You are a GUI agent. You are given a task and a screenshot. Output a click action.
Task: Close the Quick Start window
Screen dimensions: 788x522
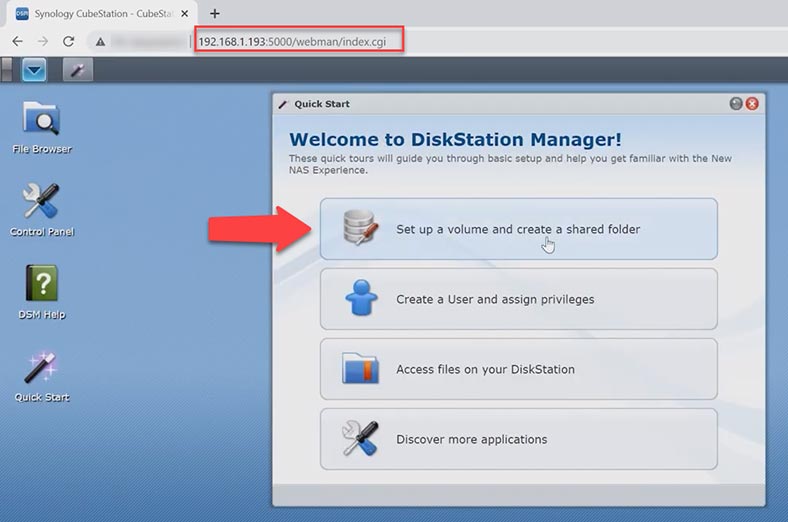click(752, 103)
